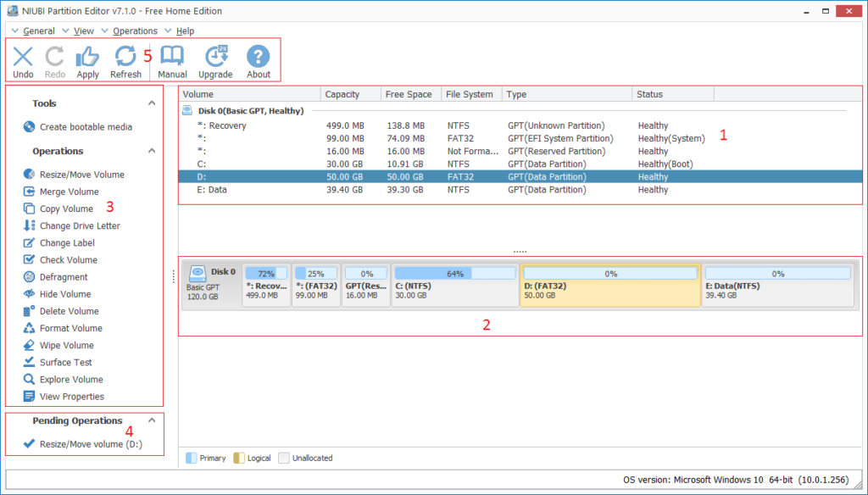Click Create bootable media icon
Image resolution: width=868 pixels, height=495 pixels.
pyautogui.click(x=29, y=127)
